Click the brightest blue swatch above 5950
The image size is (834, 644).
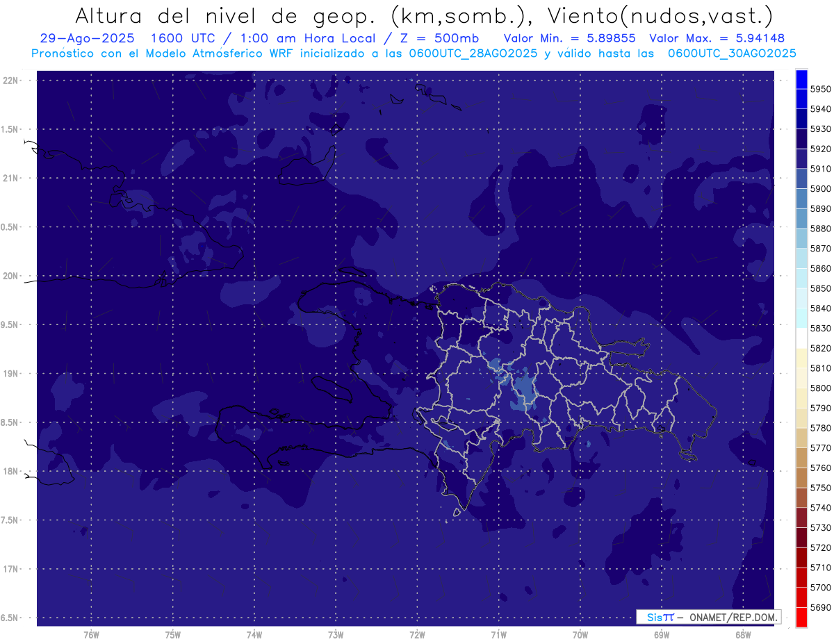point(801,79)
